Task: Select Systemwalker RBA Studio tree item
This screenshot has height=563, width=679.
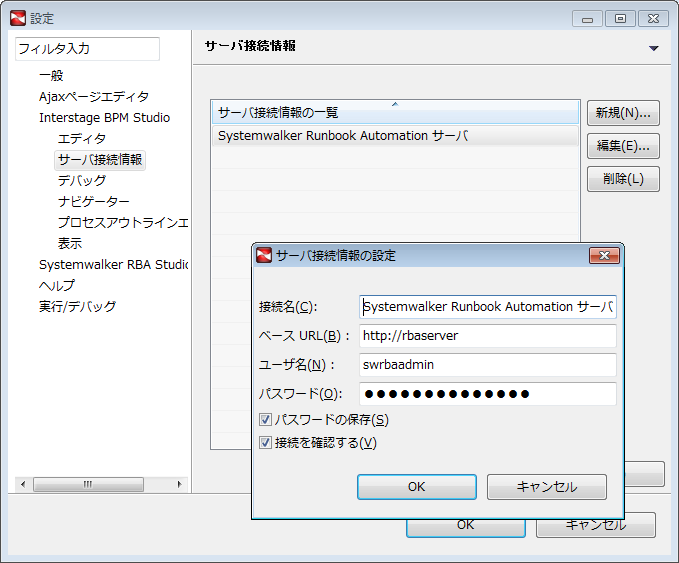Action: pos(113,264)
